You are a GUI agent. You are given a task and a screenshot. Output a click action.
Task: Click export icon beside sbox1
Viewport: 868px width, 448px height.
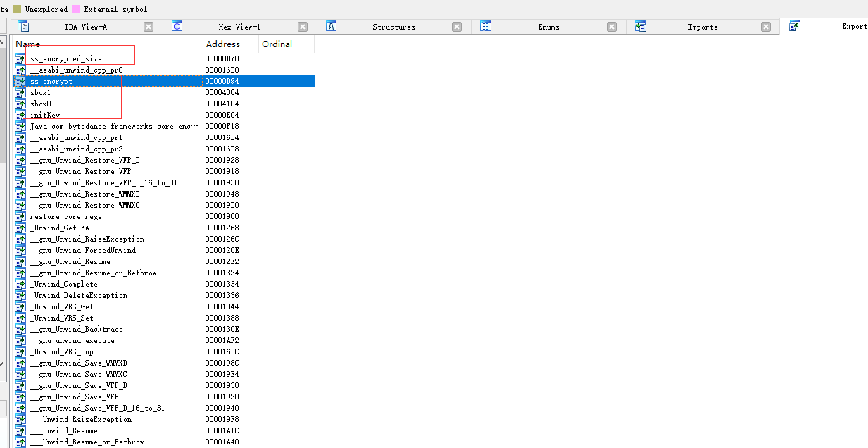click(20, 93)
